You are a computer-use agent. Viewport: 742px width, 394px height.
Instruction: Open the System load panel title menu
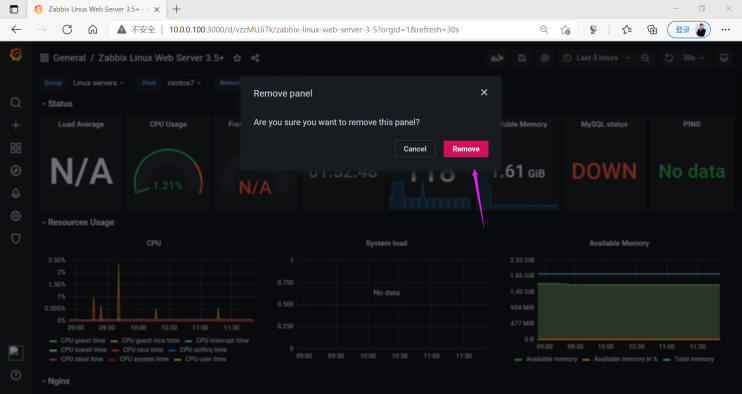click(386, 243)
